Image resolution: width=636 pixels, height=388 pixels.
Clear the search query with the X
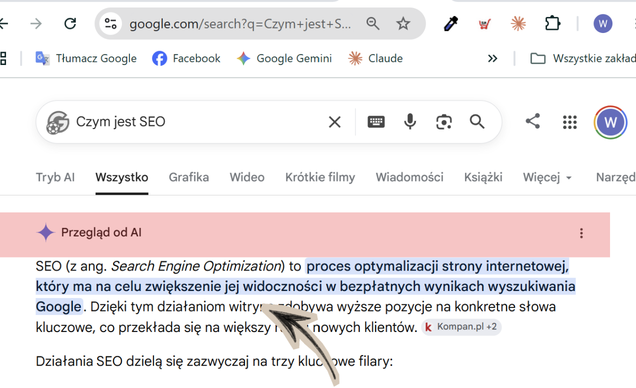[335, 122]
